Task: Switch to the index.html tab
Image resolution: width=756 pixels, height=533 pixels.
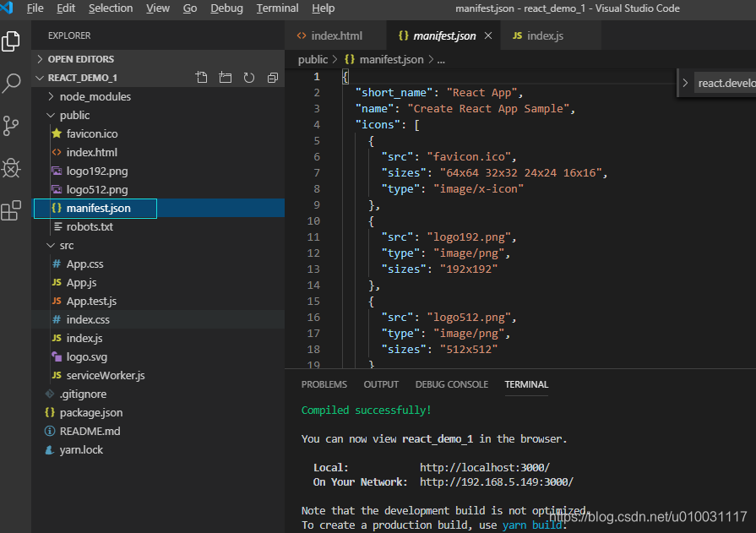Action: click(336, 35)
